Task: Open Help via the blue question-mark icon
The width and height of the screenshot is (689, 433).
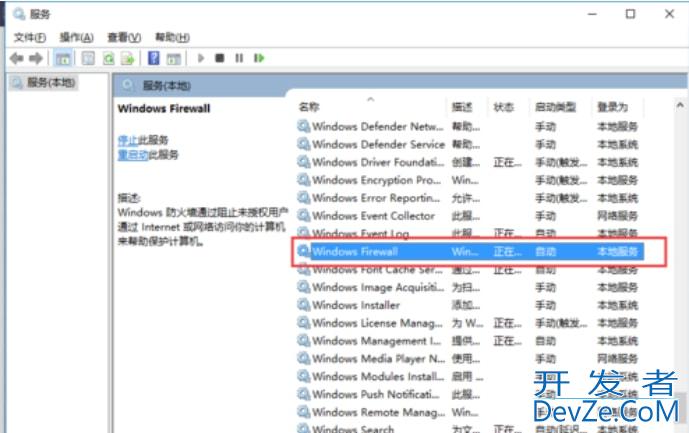Action: pyautogui.click(x=154, y=58)
